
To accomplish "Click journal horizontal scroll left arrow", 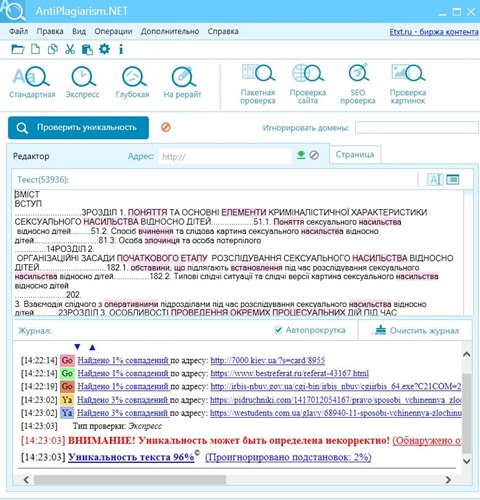I will point(26,480).
